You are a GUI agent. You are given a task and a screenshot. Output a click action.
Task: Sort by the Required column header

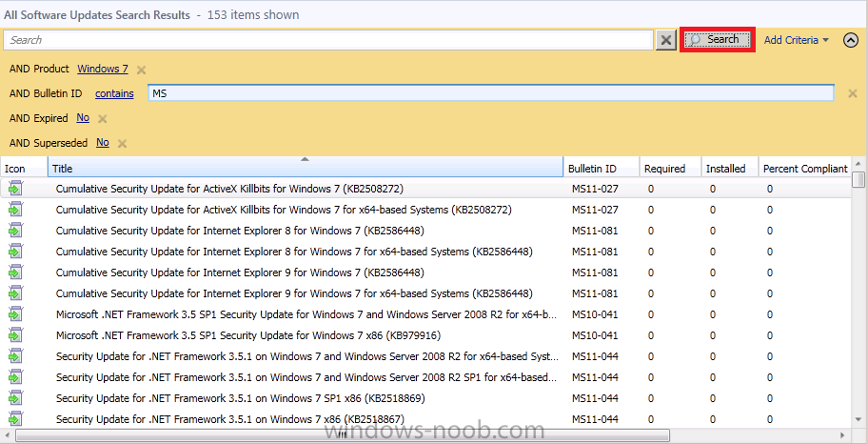(670, 169)
